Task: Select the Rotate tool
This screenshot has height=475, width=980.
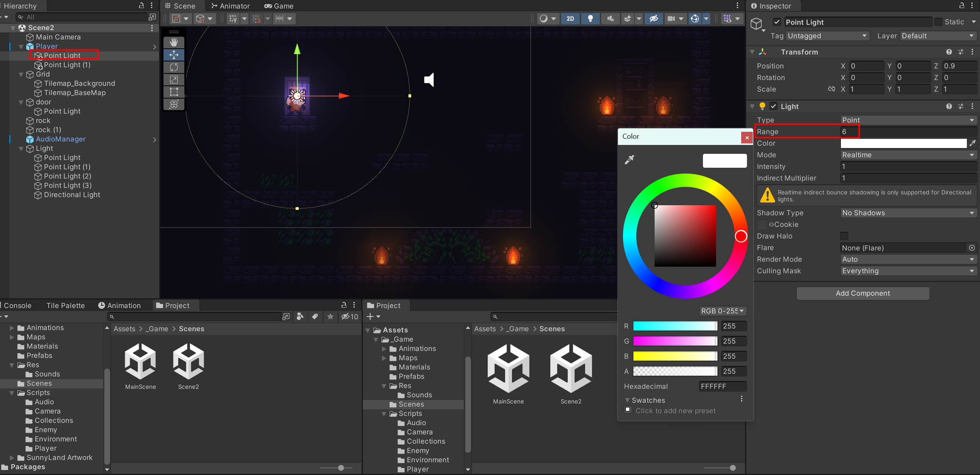Action: (174, 67)
